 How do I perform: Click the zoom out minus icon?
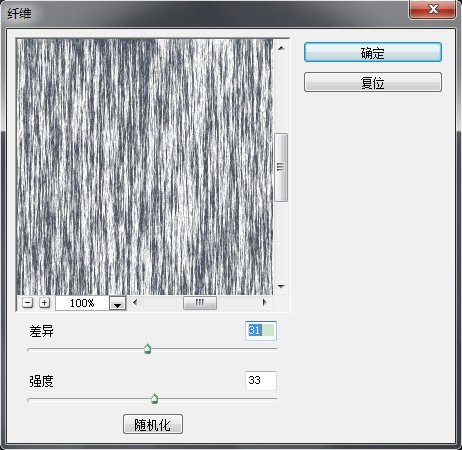[x=28, y=303]
